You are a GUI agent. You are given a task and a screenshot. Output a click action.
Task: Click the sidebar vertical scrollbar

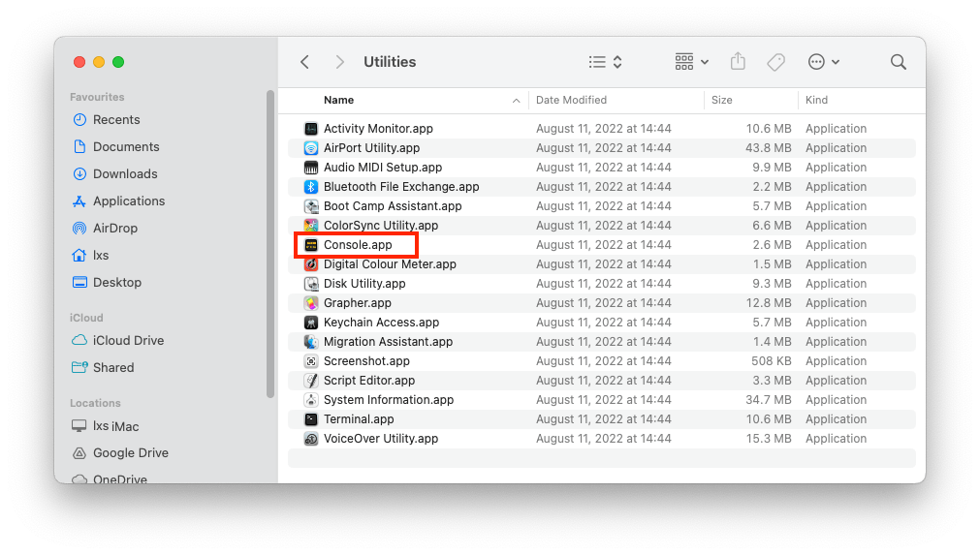click(270, 243)
